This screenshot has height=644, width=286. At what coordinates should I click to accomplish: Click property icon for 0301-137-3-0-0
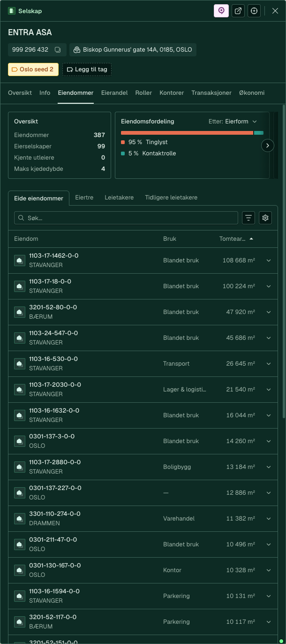tap(20, 441)
